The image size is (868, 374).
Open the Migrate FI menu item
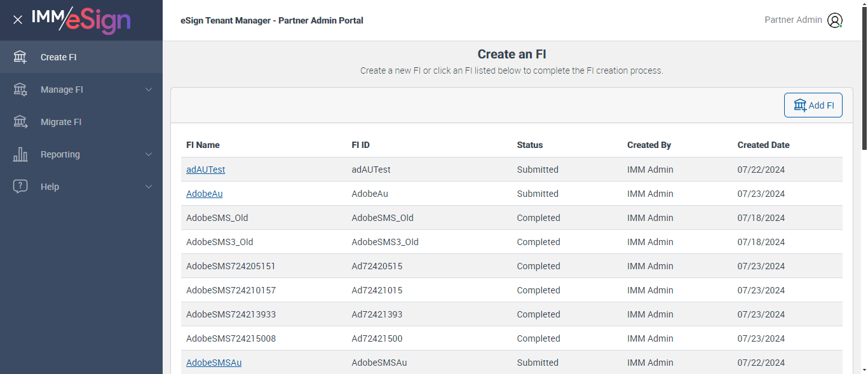click(x=61, y=122)
